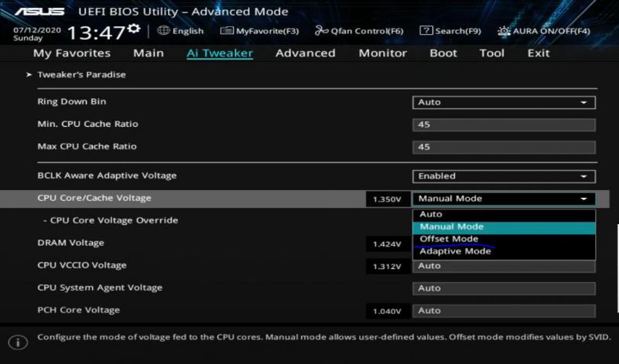This screenshot has height=364, width=619.
Task: Toggle AURA ON/OFF(F4) lighting
Action: coord(544,31)
